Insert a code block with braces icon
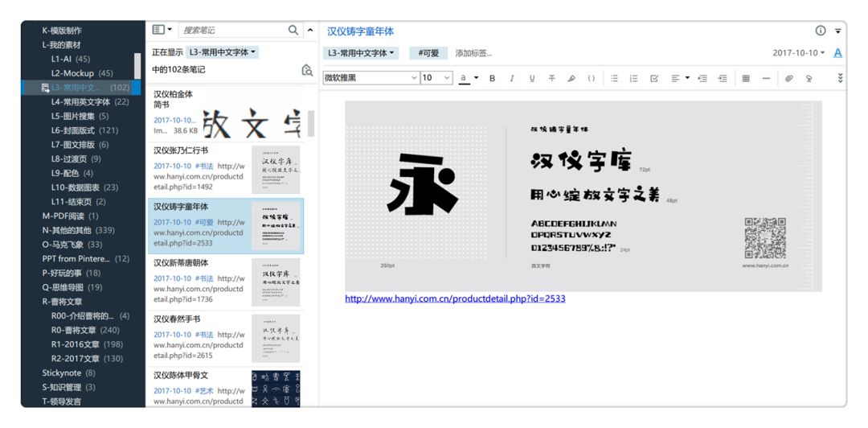868x428 pixels. click(592, 78)
